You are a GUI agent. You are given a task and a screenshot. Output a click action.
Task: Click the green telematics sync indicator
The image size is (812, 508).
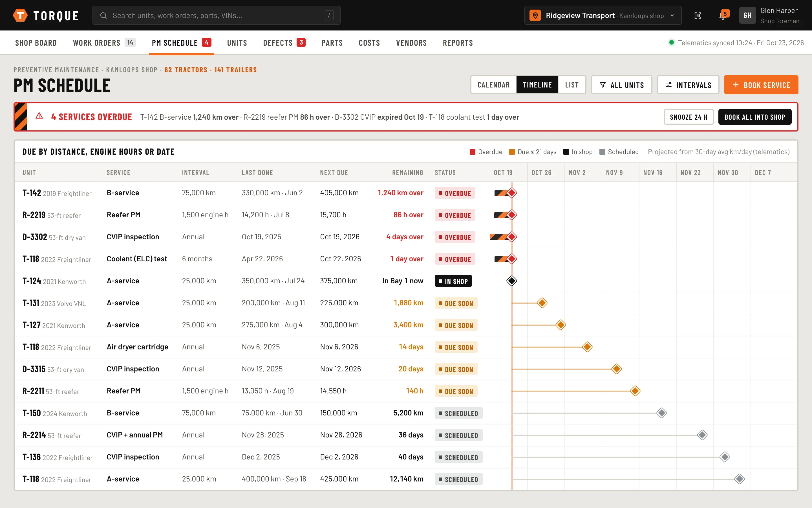coord(671,43)
